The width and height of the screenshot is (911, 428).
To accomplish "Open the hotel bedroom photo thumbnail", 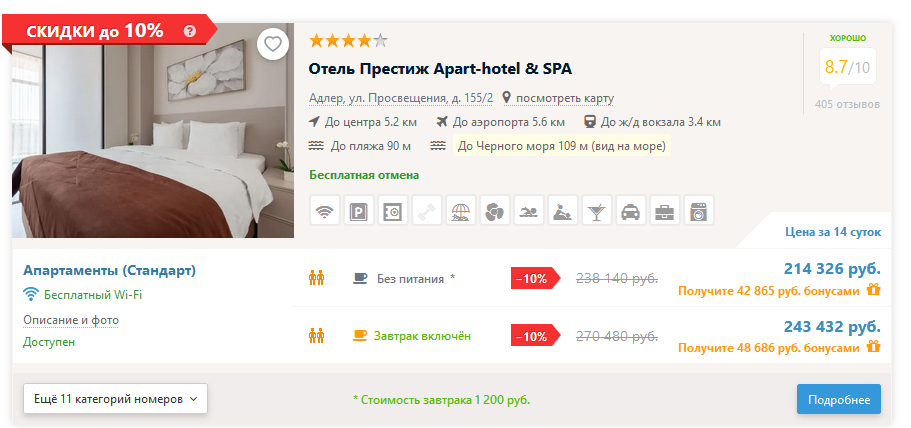I will click(153, 131).
